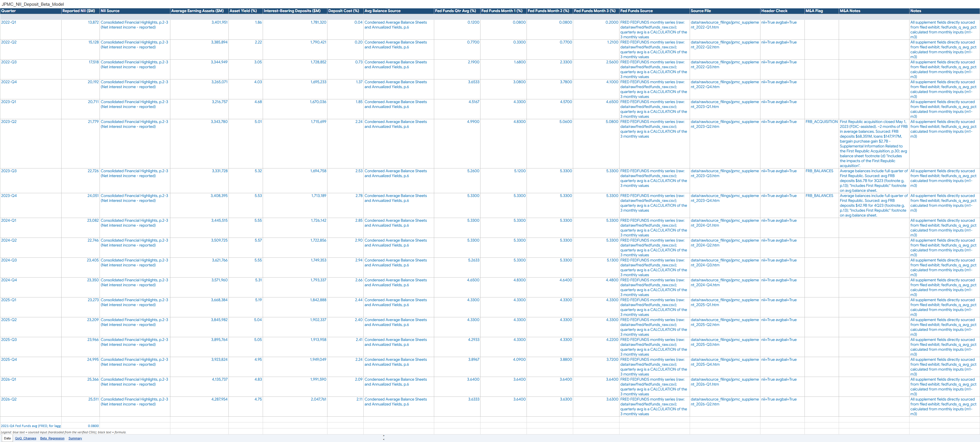
Task: Select the Quarter column header
Action: pyautogui.click(x=31, y=11)
